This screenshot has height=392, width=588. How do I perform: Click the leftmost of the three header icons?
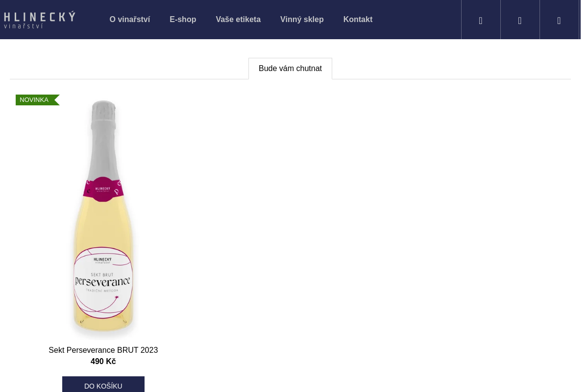point(481,20)
